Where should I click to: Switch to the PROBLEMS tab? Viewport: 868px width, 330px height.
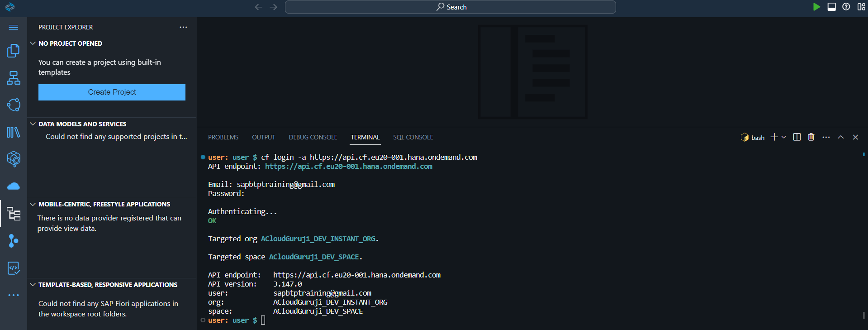click(223, 137)
